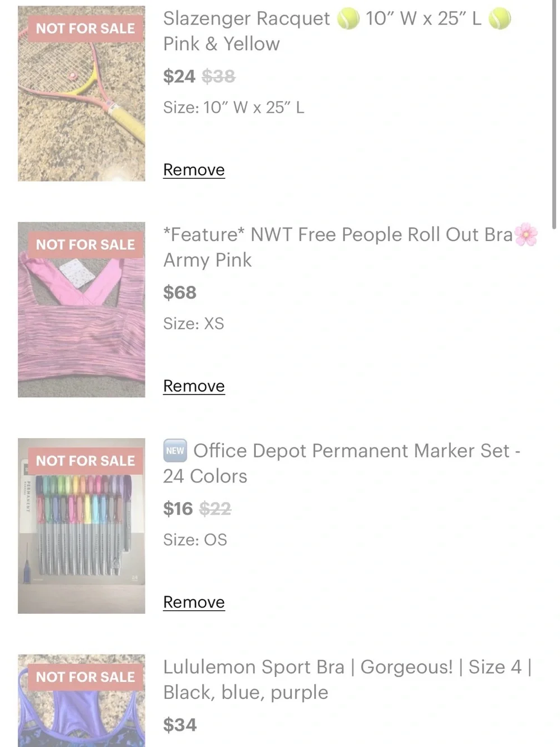Image resolution: width=560 pixels, height=747 pixels.
Task: Click the pink flower emoji after Bra
Action: 526,235
